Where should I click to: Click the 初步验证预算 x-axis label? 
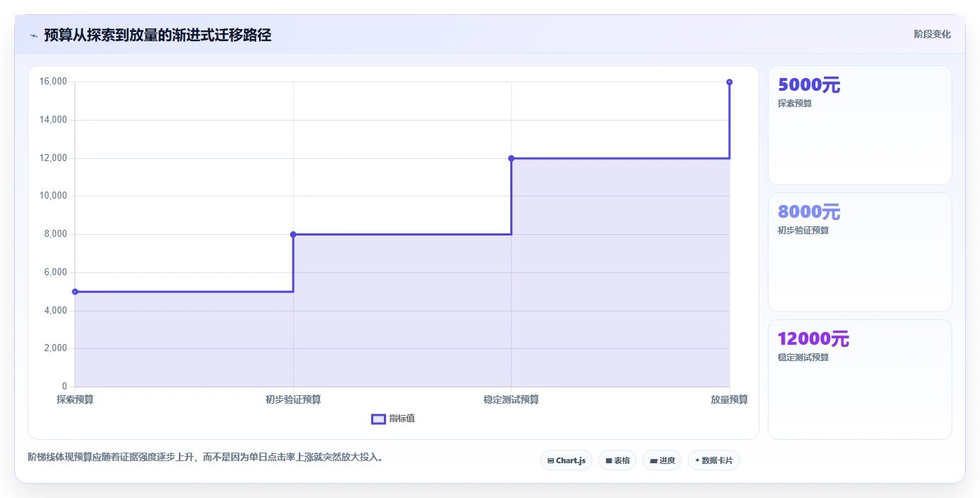tap(293, 399)
